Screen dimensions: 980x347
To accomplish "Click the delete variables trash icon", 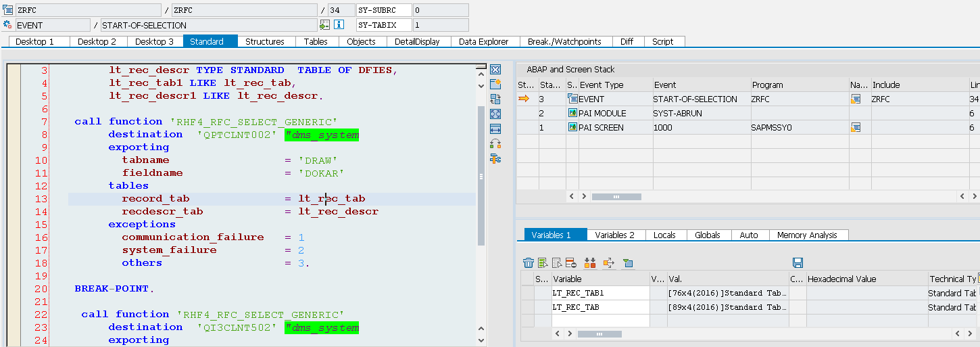I will click(x=529, y=262).
